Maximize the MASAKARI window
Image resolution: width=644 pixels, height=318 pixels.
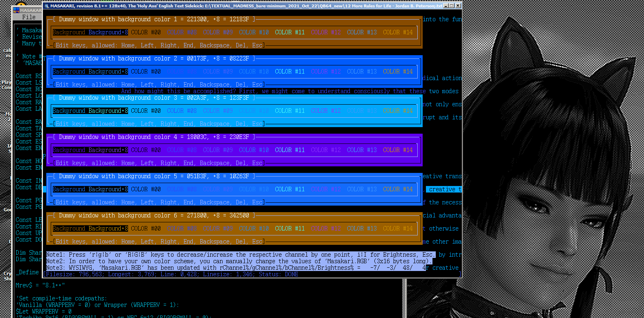point(452,6)
